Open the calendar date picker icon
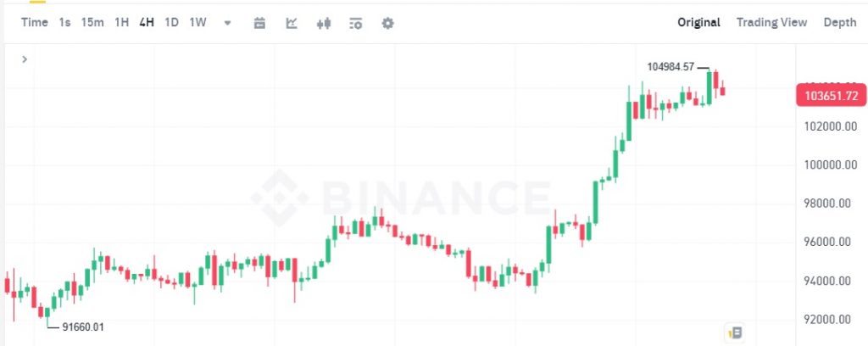868x346 pixels. pyautogui.click(x=259, y=23)
